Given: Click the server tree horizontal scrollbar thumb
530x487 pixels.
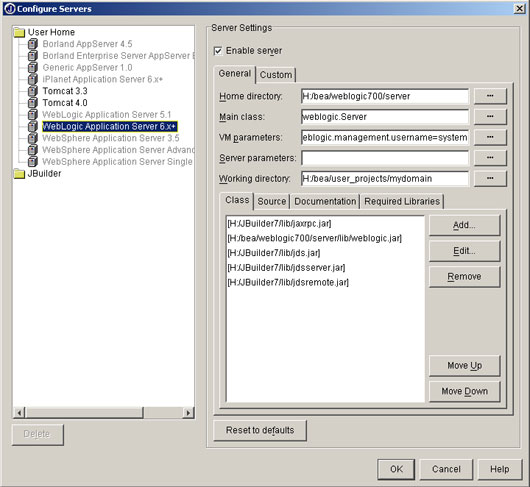Looking at the screenshot, I should point(84,413).
